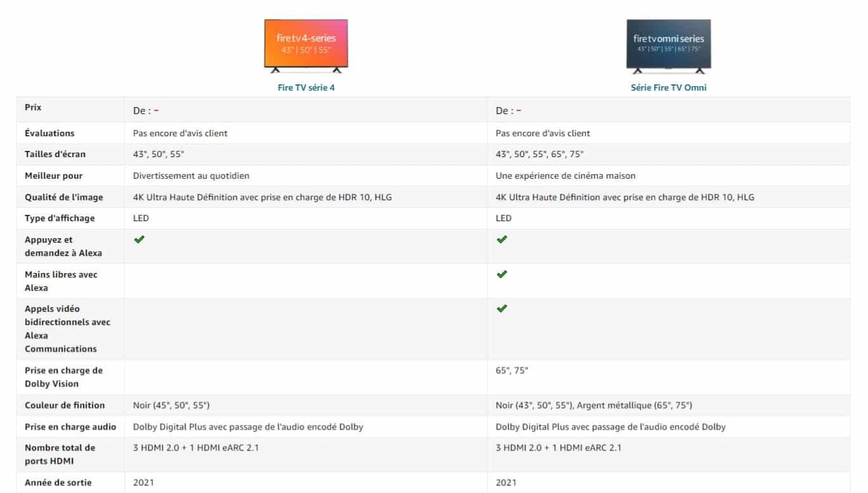Click the Omni '2021' release year cell
The image size is (868, 493).
click(x=506, y=482)
